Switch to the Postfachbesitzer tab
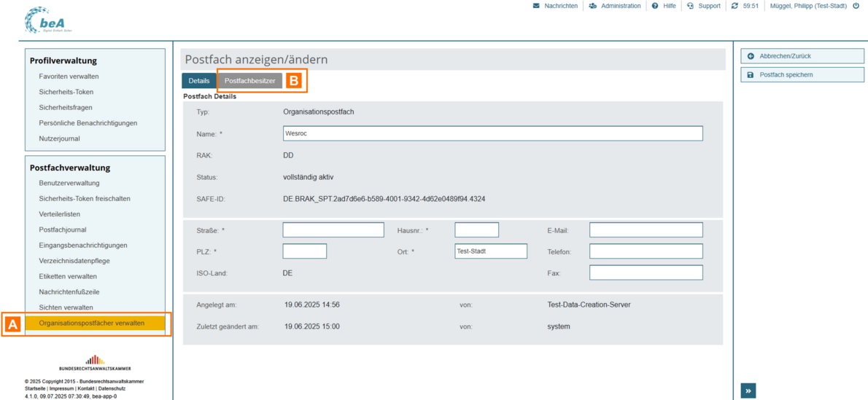This screenshot has height=400, width=868. (x=249, y=81)
